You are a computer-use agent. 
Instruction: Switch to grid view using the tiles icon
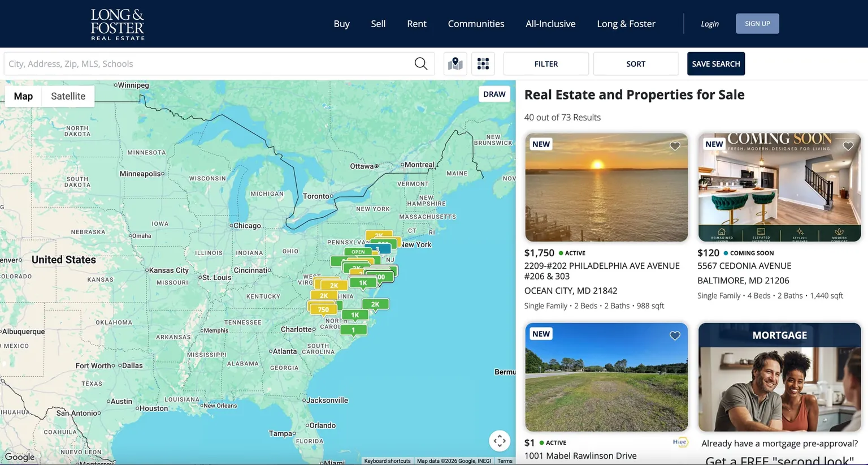[483, 64]
